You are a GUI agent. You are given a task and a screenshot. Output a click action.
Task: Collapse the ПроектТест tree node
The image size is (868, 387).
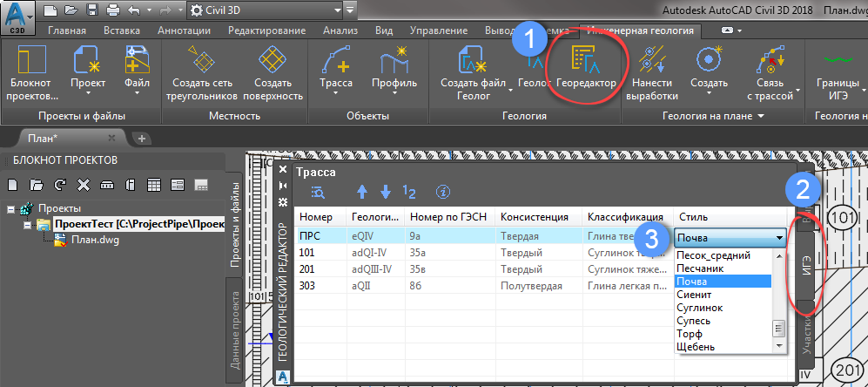click(x=28, y=225)
